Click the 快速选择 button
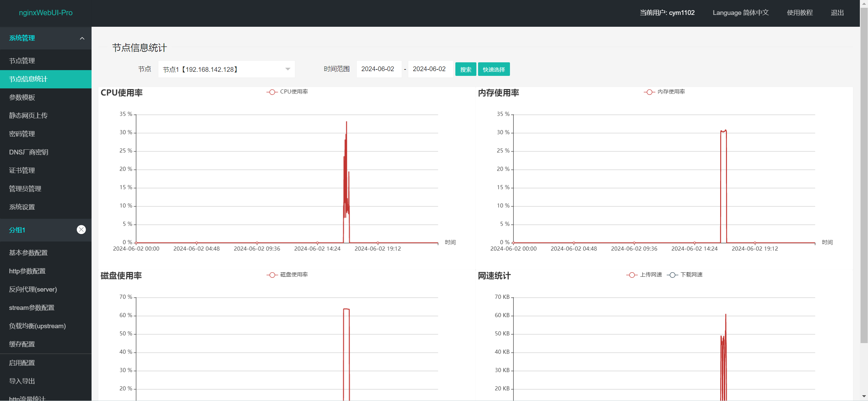The width and height of the screenshot is (868, 401). [494, 69]
